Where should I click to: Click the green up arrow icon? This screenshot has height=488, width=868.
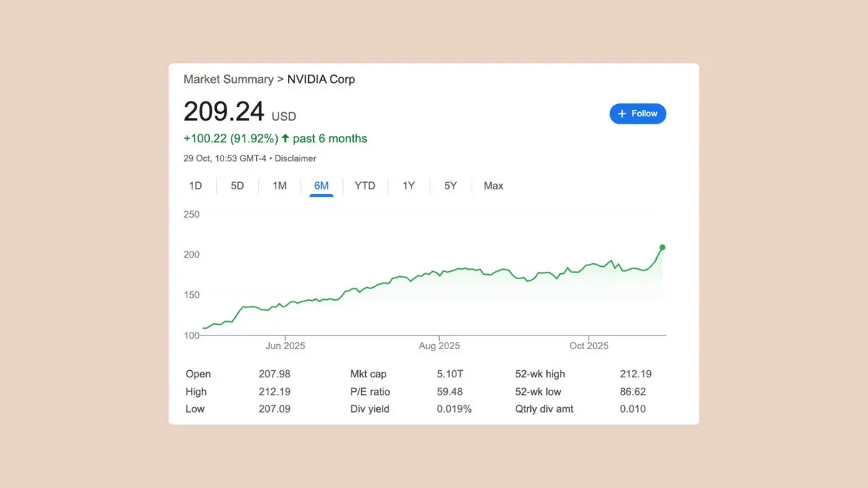point(285,138)
